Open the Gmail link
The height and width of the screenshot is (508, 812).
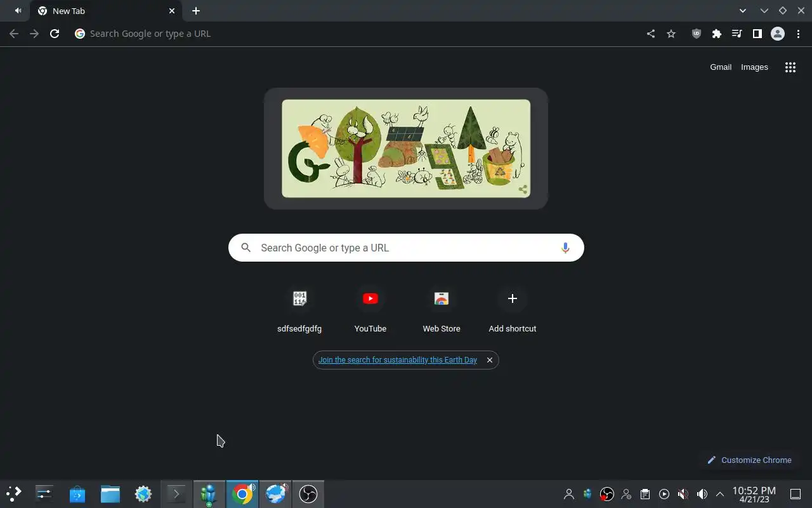click(721, 67)
